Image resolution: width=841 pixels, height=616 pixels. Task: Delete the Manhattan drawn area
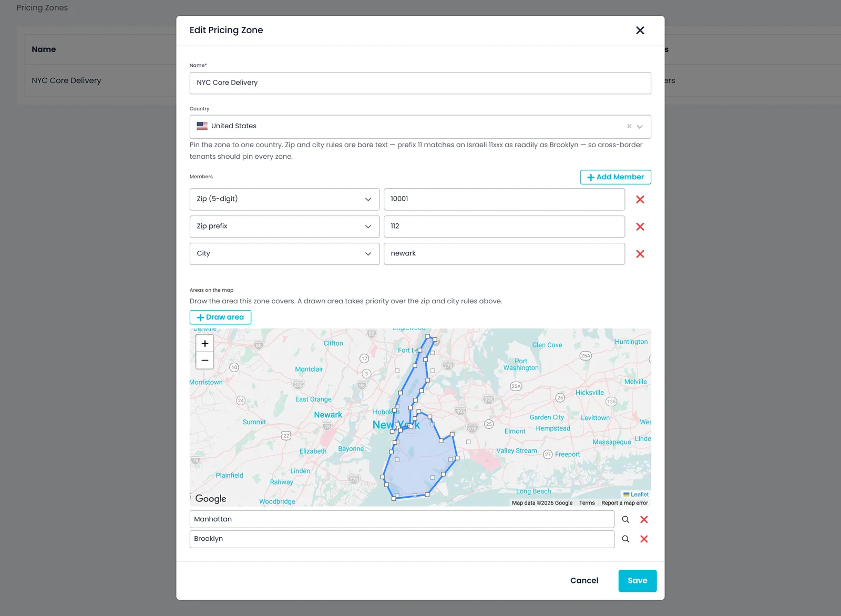click(x=644, y=519)
